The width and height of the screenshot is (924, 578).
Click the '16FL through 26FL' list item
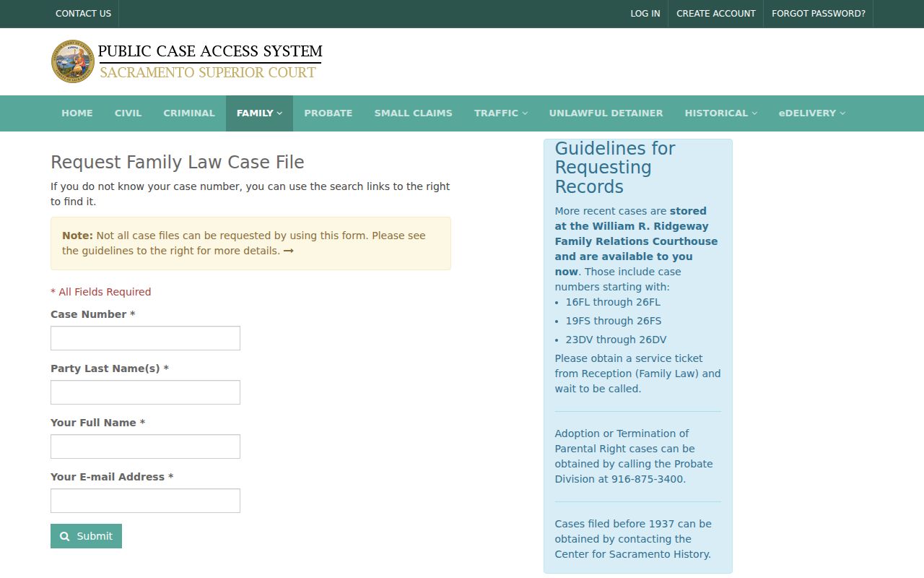tap(613, 302)
